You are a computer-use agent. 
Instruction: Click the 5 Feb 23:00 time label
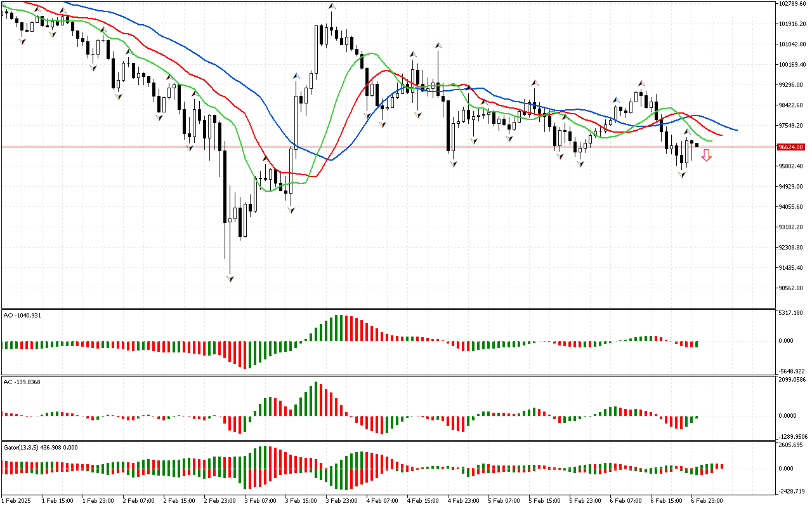point(584,500)
